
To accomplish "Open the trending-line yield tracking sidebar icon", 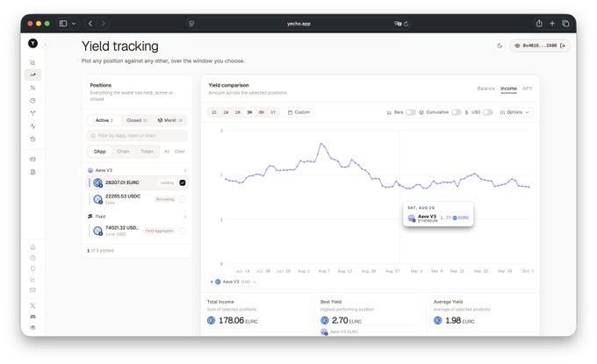I will point(32,75).
